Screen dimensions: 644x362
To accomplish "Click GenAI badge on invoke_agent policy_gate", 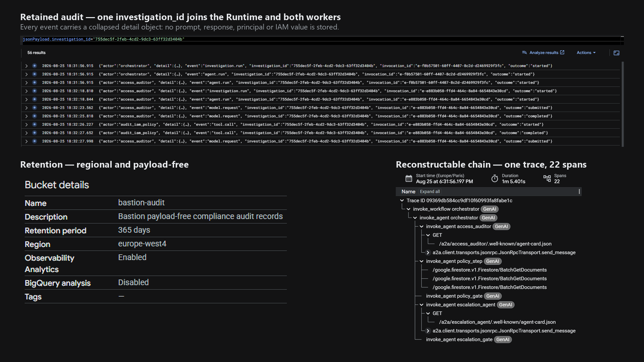I will (x=493, y=296).
